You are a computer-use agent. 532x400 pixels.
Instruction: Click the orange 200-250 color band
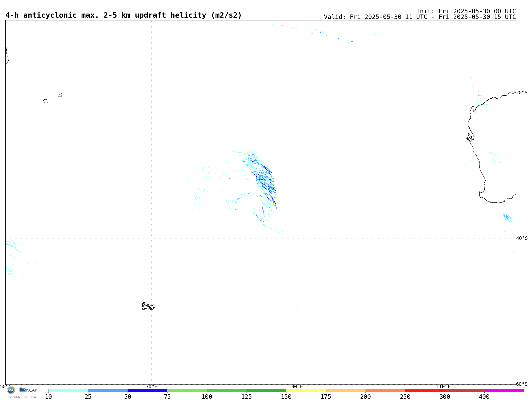(x=385, y=391)
